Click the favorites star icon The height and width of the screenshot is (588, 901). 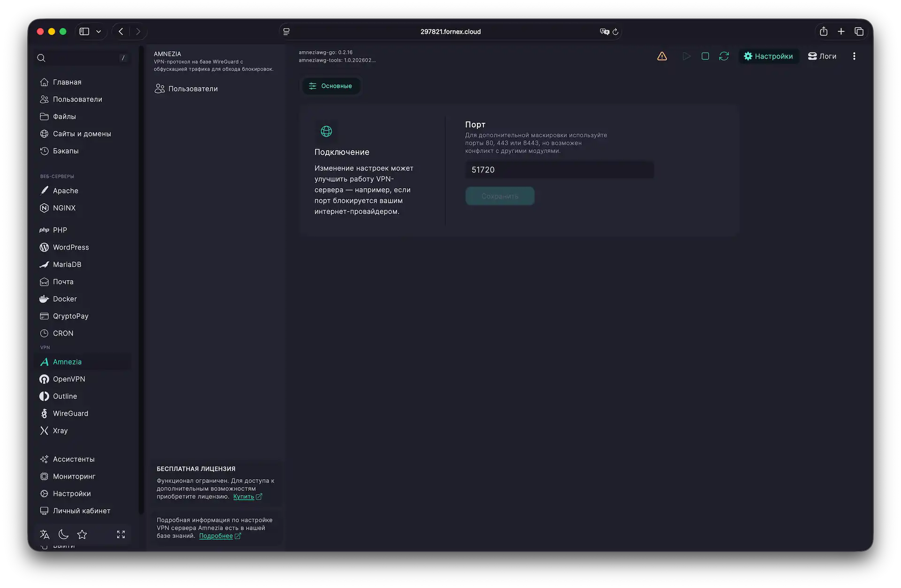(82, 535)
